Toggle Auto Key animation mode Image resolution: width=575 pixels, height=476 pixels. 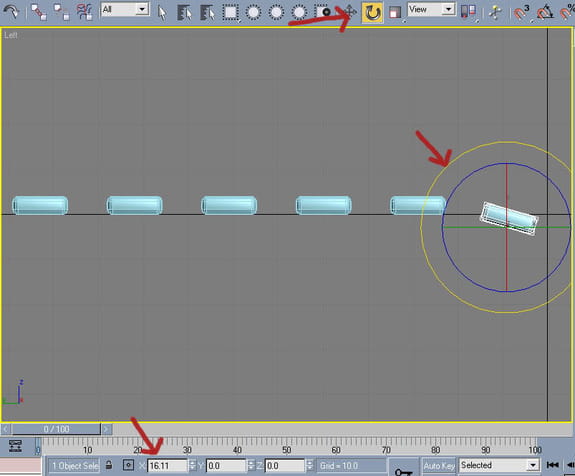click(x=439, y=466)
